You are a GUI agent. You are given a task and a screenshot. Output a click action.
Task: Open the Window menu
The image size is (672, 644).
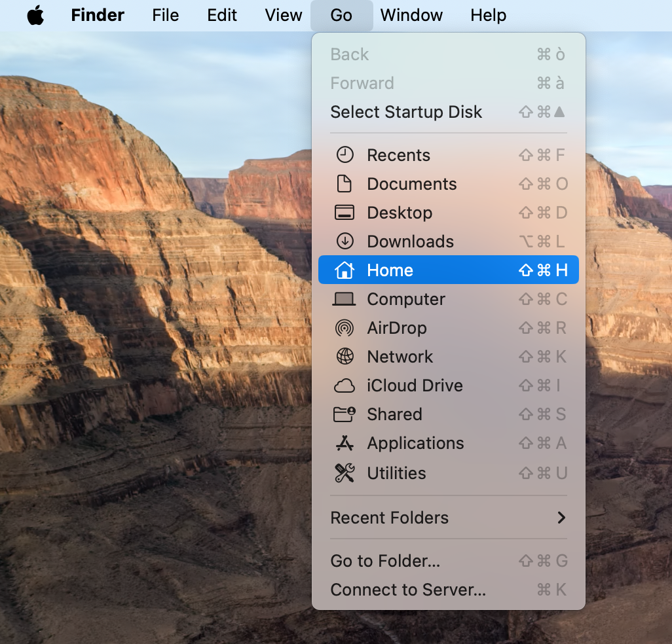tap(411, 16)
